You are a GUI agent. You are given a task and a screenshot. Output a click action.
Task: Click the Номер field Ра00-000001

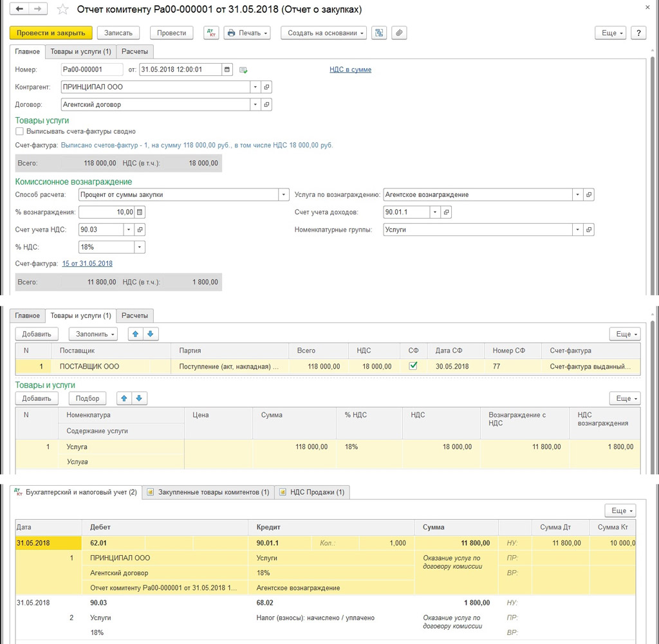tap(92, 69)
